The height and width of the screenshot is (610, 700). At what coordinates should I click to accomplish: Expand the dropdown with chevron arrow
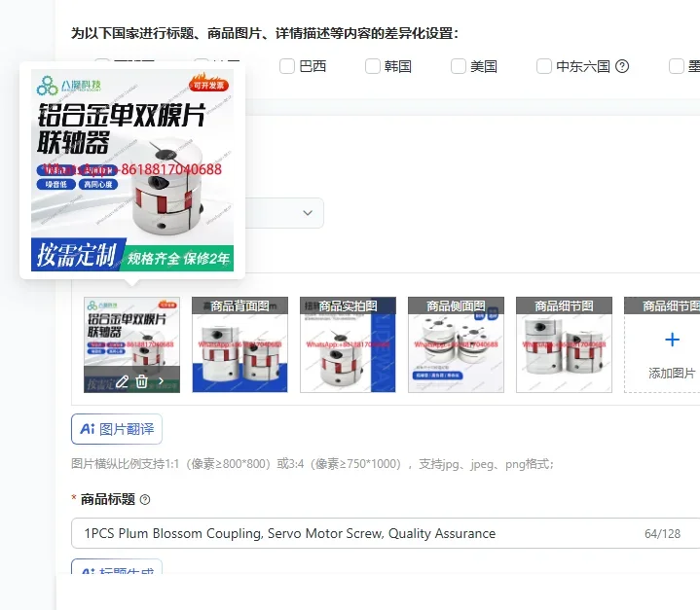(308, 213)
